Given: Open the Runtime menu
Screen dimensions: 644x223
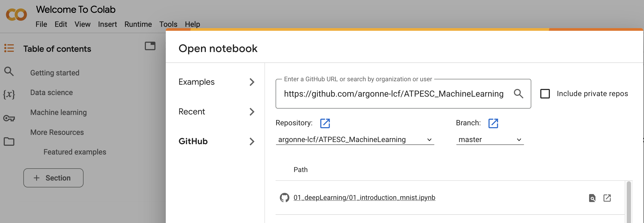Looking at the screenshot, I should pos(138,24).
